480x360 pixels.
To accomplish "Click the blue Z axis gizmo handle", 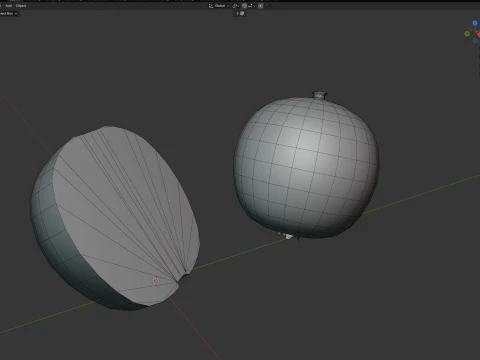I will (x=475, y=23).
